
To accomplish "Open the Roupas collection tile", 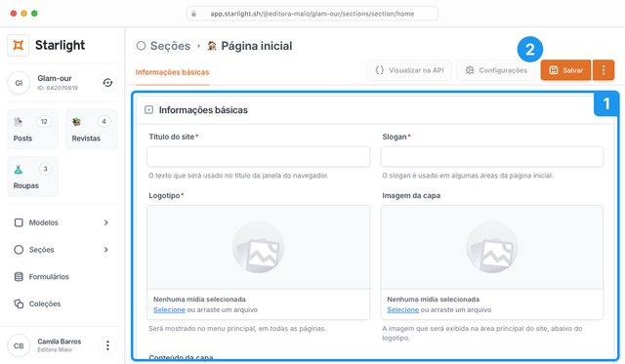I will pyautogui.click(x=32, y=177).
